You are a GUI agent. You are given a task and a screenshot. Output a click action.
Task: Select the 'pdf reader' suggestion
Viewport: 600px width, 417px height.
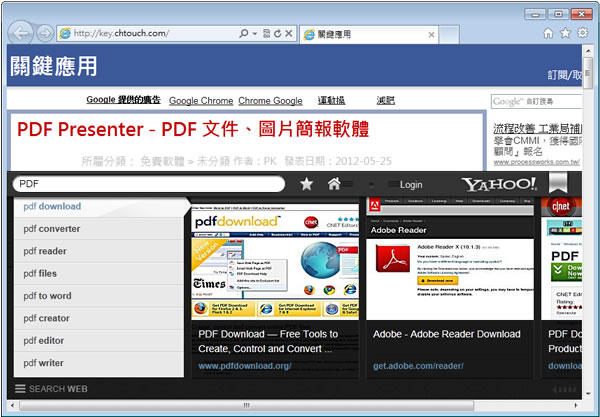pos(99,251)
